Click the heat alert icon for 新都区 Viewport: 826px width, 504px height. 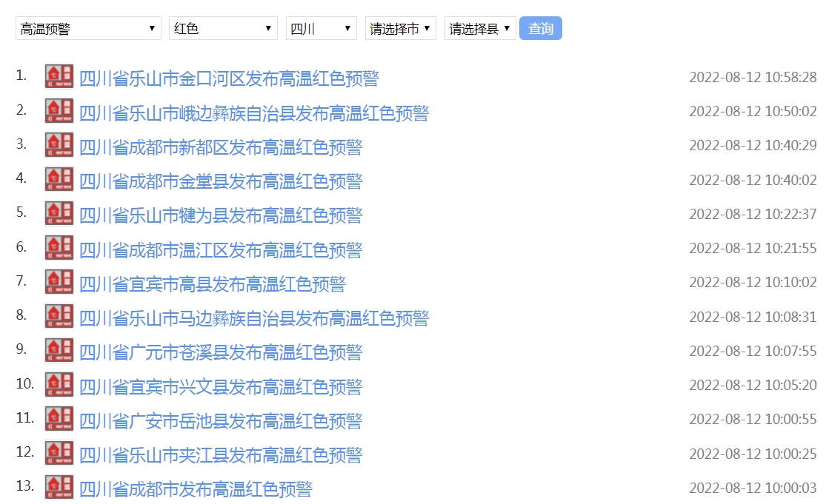(x=59, y=145)
